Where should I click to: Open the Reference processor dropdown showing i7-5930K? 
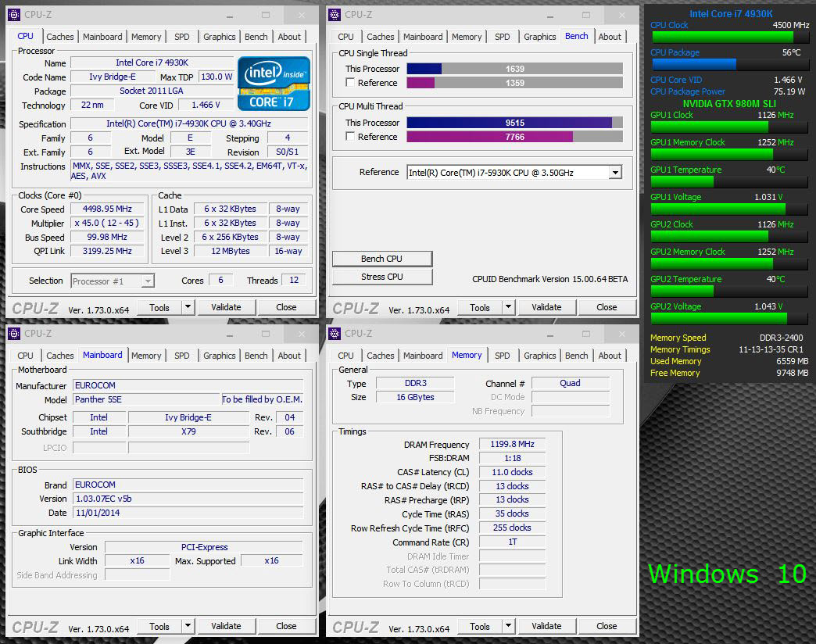(x=514, y=172)
